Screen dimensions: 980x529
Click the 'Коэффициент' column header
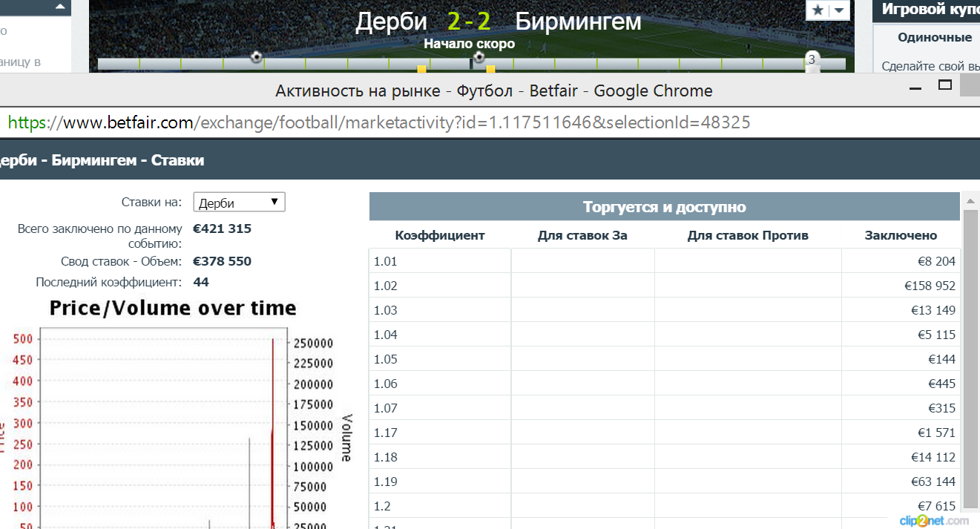coord(440,235)
